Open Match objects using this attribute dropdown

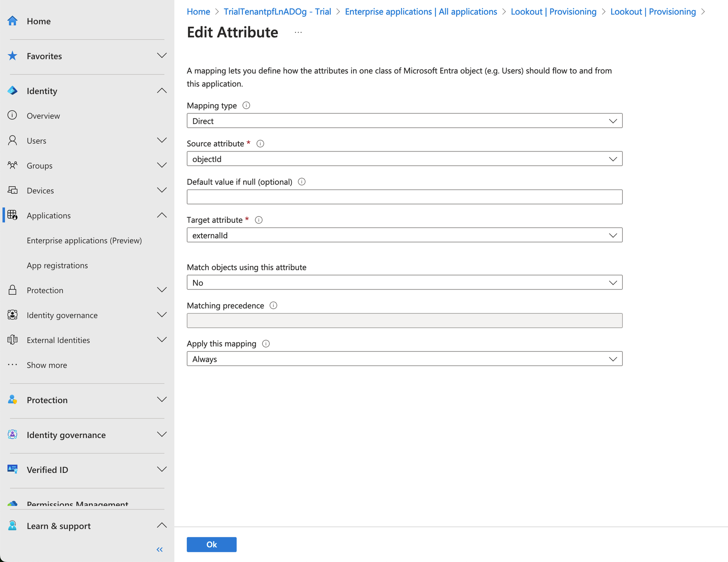pos(404,283)
